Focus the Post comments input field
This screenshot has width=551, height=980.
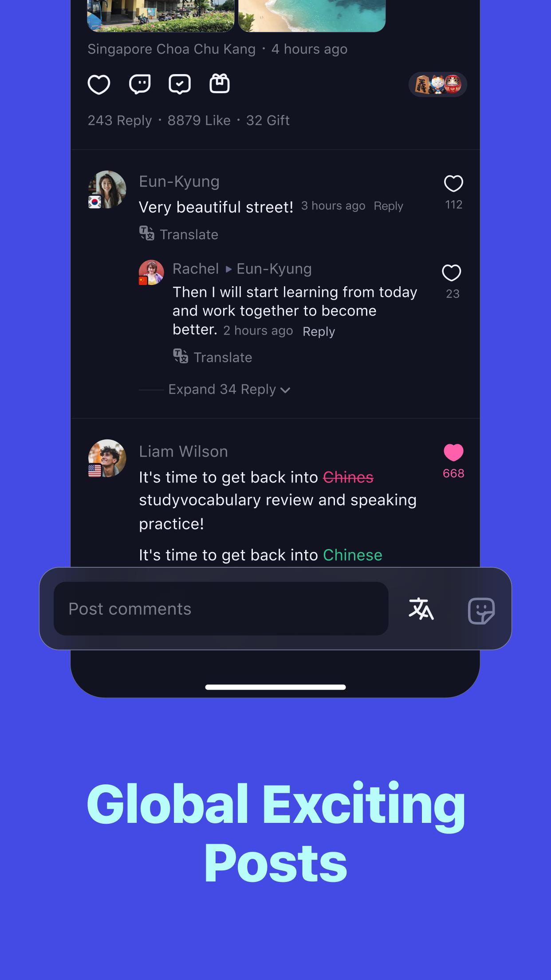221,609
